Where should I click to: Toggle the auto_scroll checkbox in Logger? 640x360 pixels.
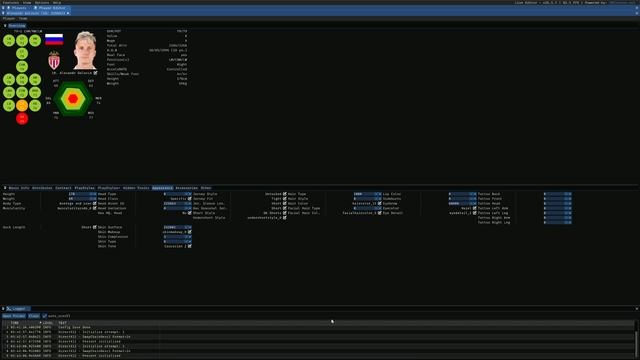[44, 316]
